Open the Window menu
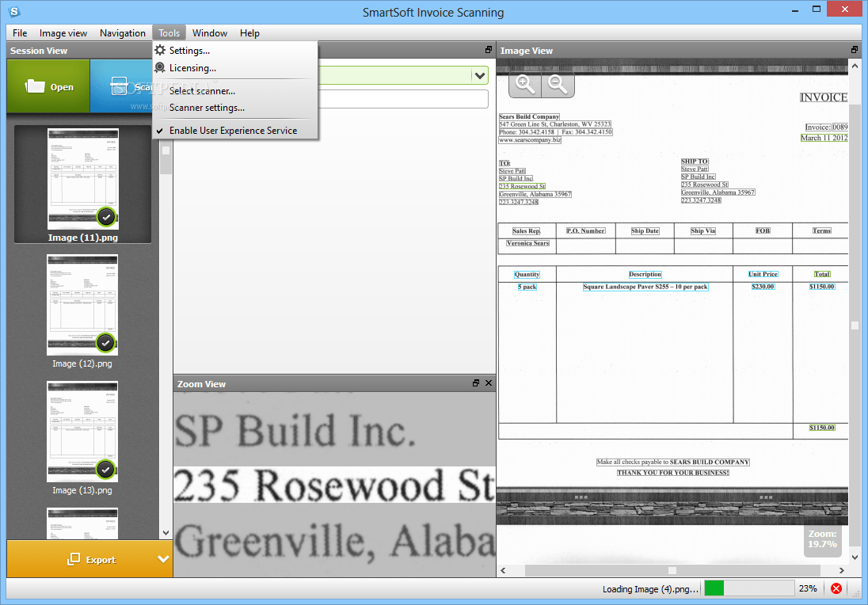This screenshot has height=605, width=868. coord(209,32)
